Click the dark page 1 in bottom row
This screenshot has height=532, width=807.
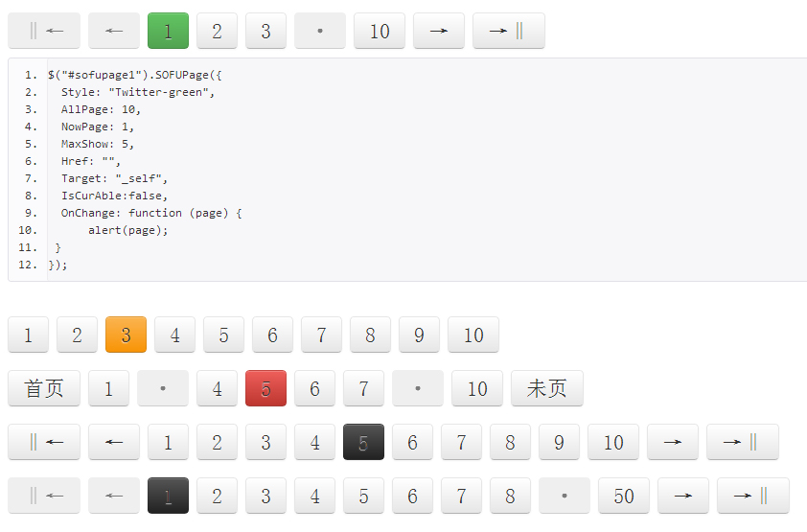click(168, 495)
